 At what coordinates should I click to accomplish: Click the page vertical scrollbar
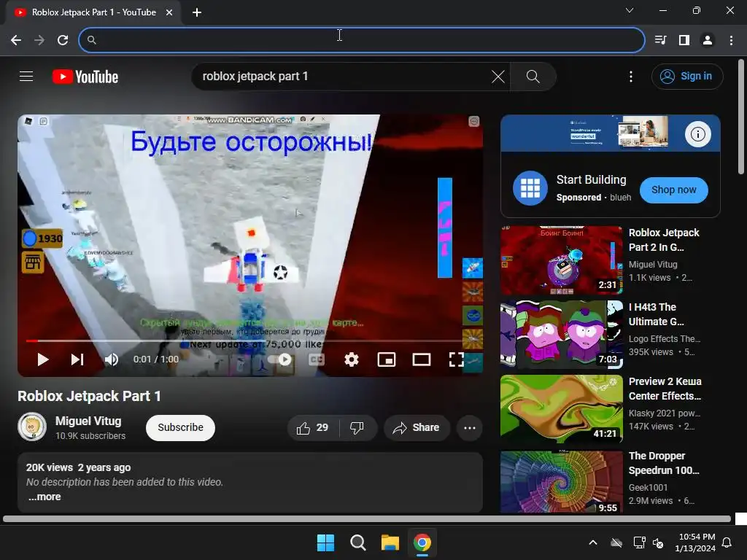click(741, 117)
